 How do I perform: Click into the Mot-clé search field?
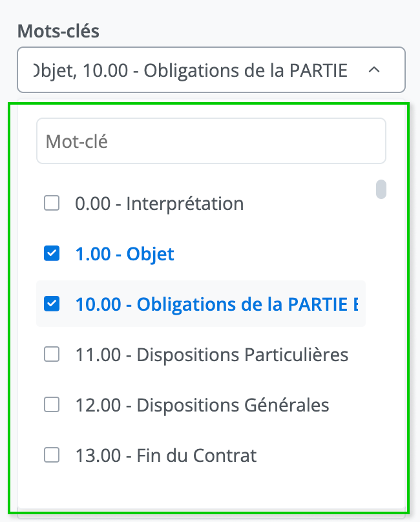[x=211, y=141]
